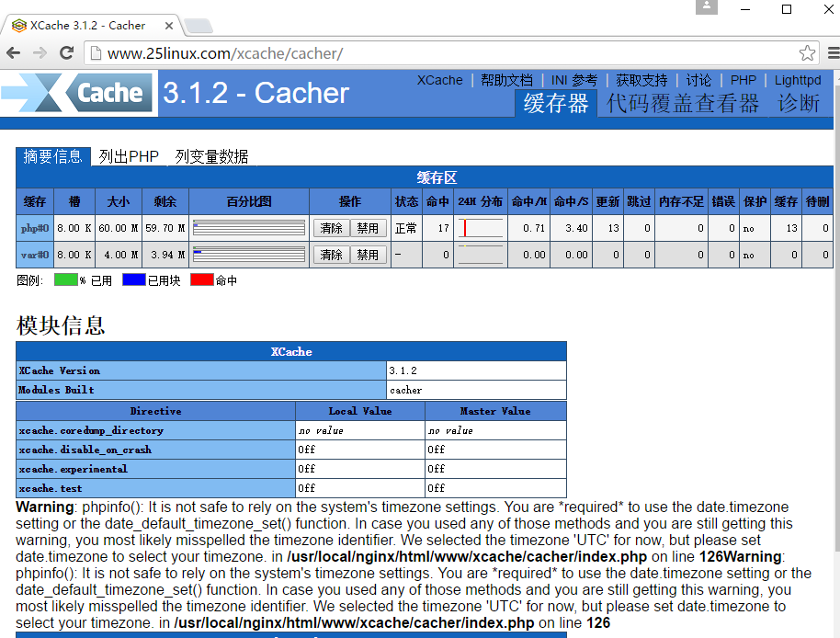Click the browser forward arrow
840x638 pixels.
tap(40, 53)
